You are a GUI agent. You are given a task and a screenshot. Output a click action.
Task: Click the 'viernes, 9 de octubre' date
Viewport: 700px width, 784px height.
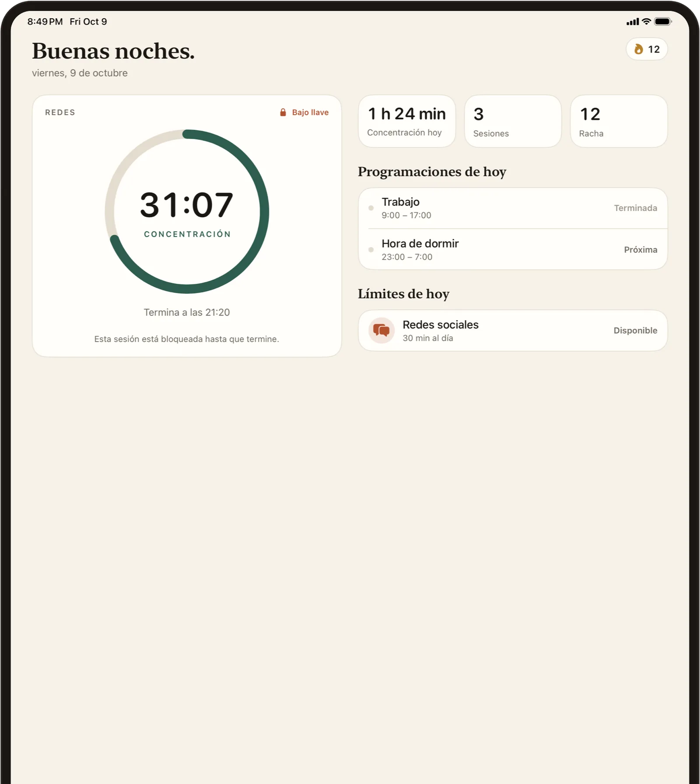coord(80,73)
